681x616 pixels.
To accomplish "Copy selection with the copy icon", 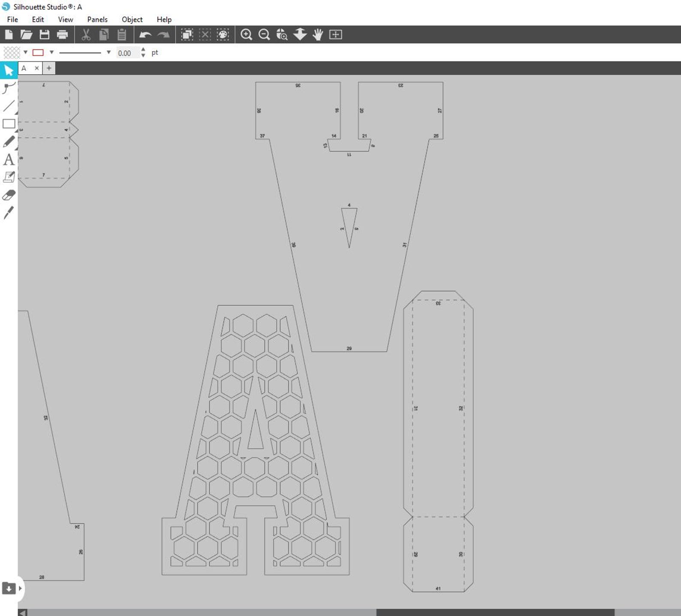I will pyautogui.click(x=104, y=34).
